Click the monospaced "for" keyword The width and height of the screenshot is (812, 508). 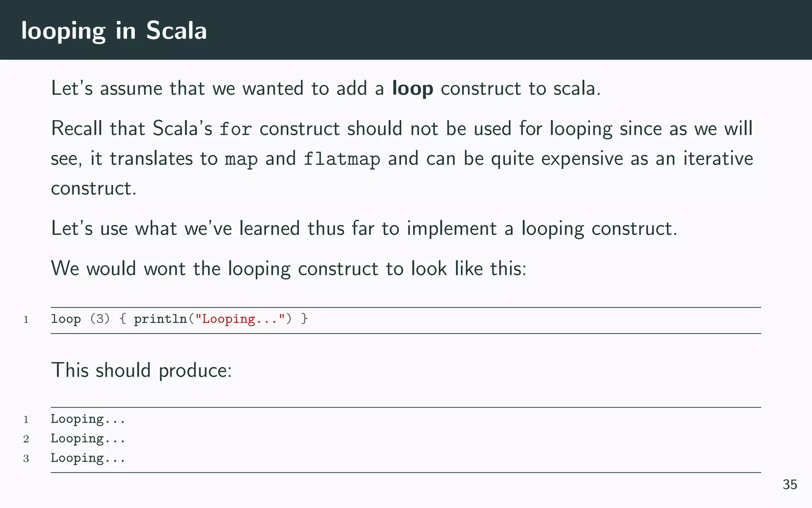click(236, 129)
